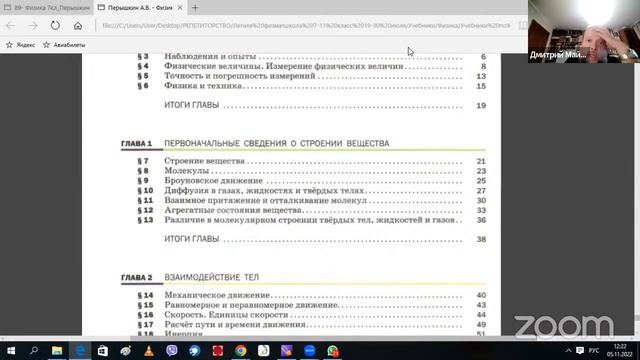Open Viber from the taskbar
The image size is (640, 360).
(172, 351)
